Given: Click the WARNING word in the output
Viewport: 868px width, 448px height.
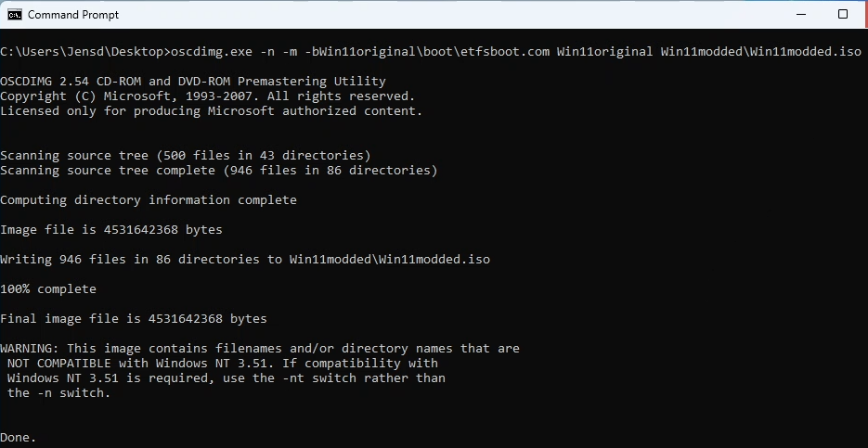Looking at the screenshot, I should [x=30, y=349].
